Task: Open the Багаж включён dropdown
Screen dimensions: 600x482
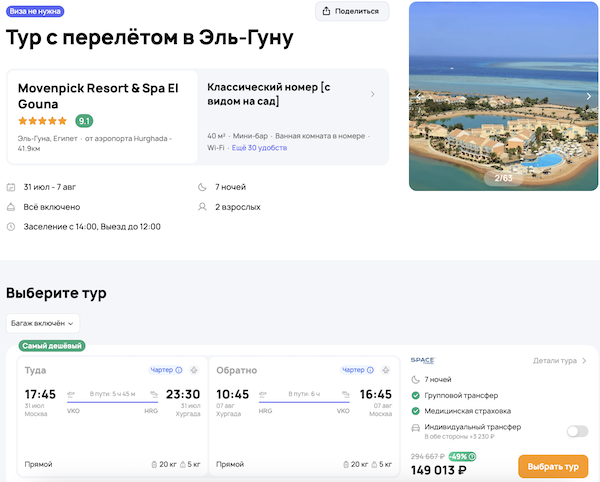Action: pyautogui.click(x=43, y=323)
